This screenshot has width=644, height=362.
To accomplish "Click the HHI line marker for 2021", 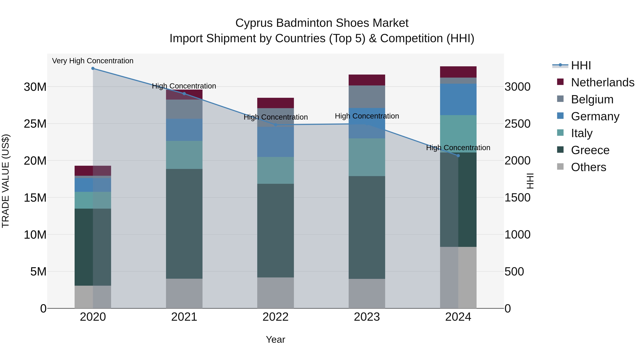I will pyautogui.click(x=184, y=94).
